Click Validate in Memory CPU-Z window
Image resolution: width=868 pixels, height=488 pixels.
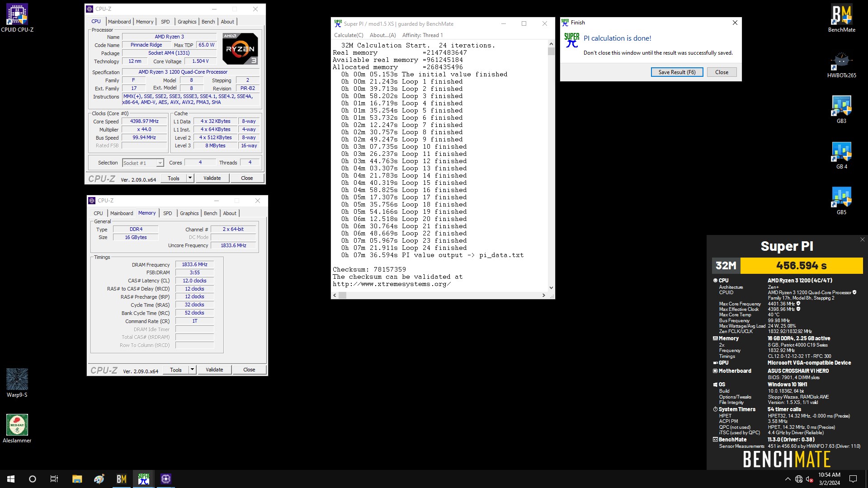click(x=214, y=370)
